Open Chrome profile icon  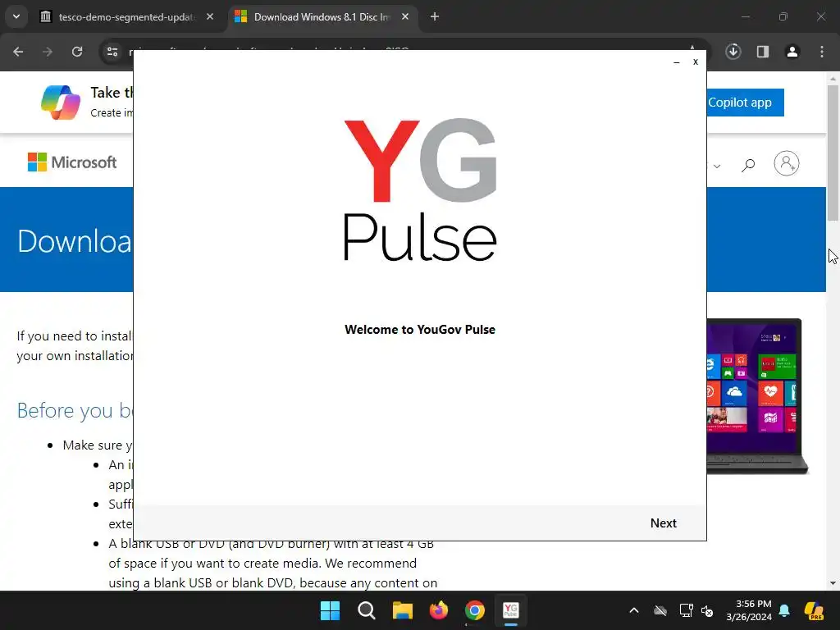[792, 52]
